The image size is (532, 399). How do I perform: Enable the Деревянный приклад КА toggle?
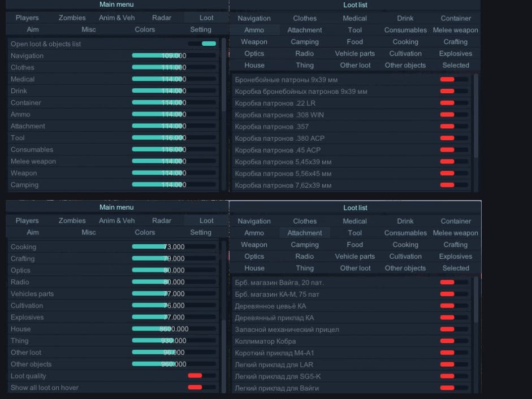(454, 318)
